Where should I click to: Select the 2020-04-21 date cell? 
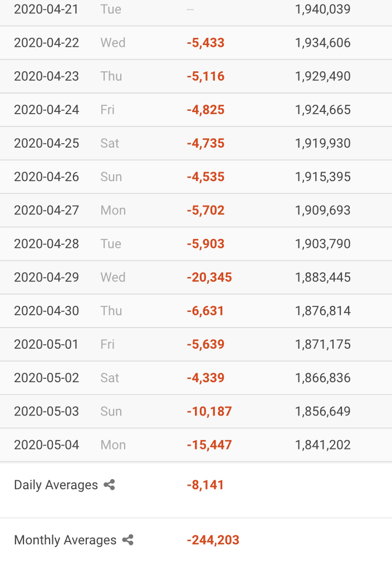(46, 9)
